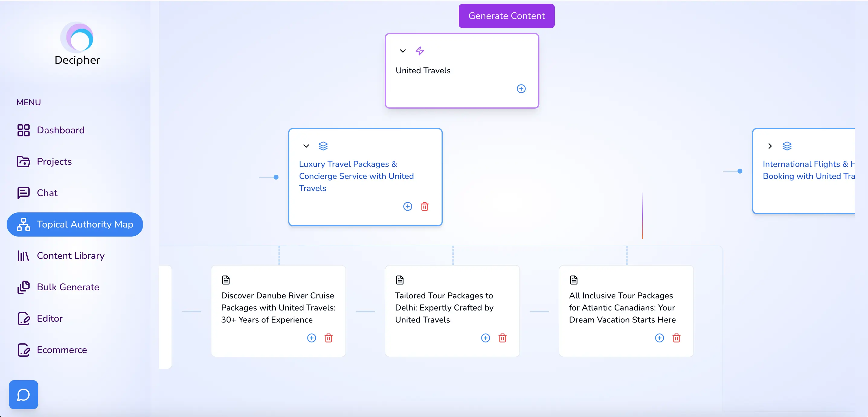Click the Editor pencil icon
The width and height of the screenshot is (868, 417).
(23, 319)
